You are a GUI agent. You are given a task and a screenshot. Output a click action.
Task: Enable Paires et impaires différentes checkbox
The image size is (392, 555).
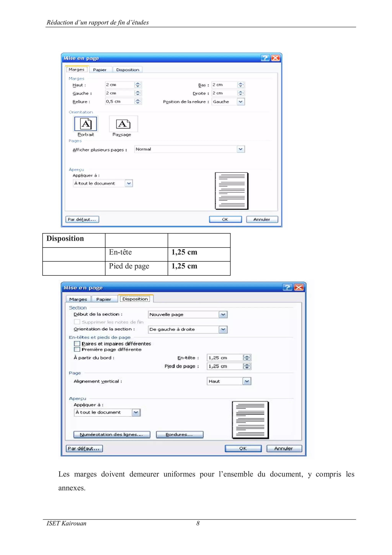click(77, 344)
